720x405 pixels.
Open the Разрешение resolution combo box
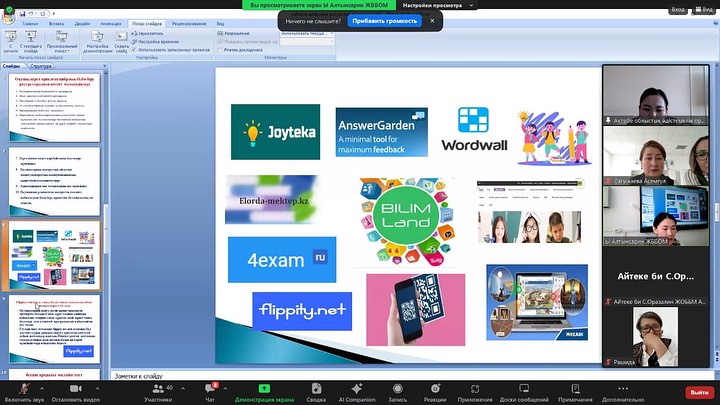[307, 34]
